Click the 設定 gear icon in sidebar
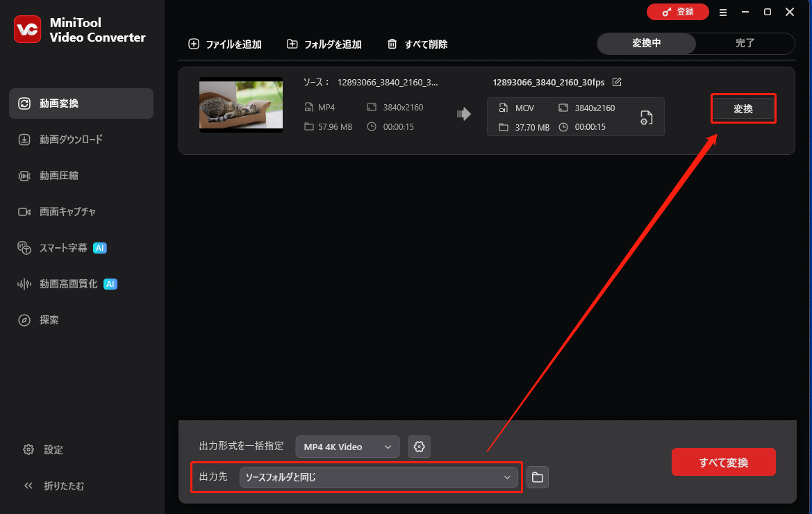The image size is (812, 514). point(28,449)
